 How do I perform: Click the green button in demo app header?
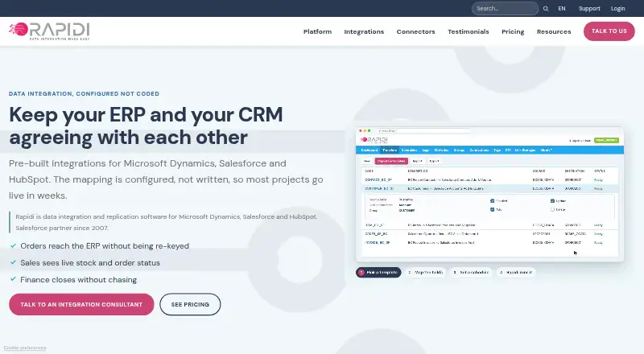606,140
